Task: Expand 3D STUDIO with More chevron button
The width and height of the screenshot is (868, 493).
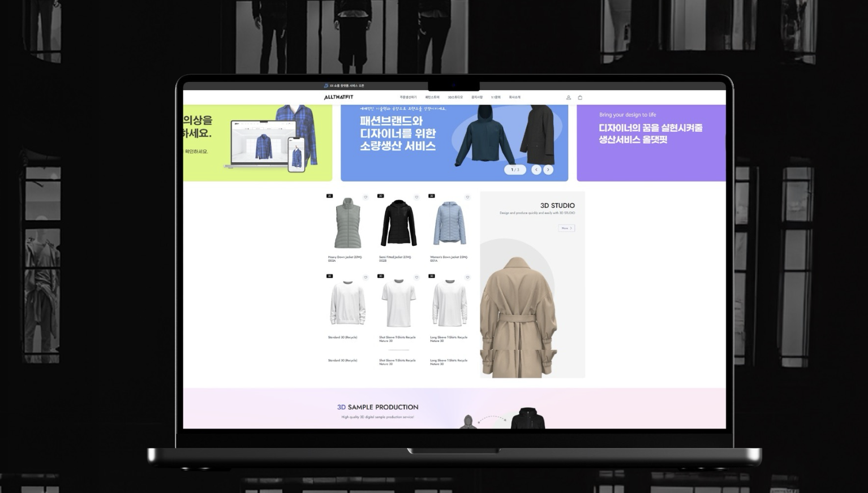Action: click(x=566, y=228)
